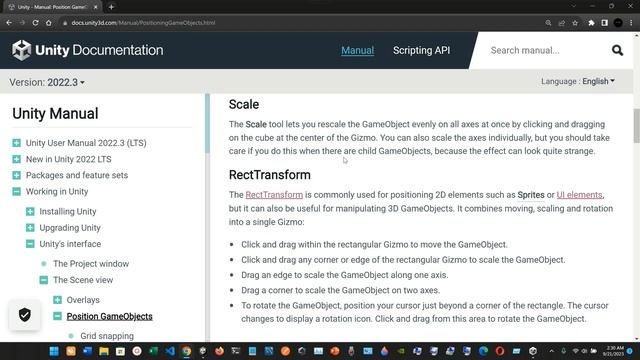Open Visual Studio Code from taskbar

click(170, 351)
